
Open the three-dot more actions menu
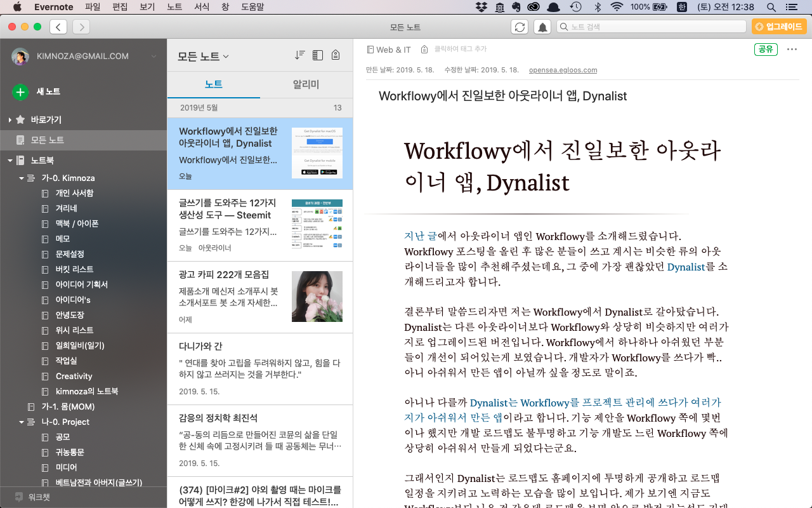[x=792, y=49]
